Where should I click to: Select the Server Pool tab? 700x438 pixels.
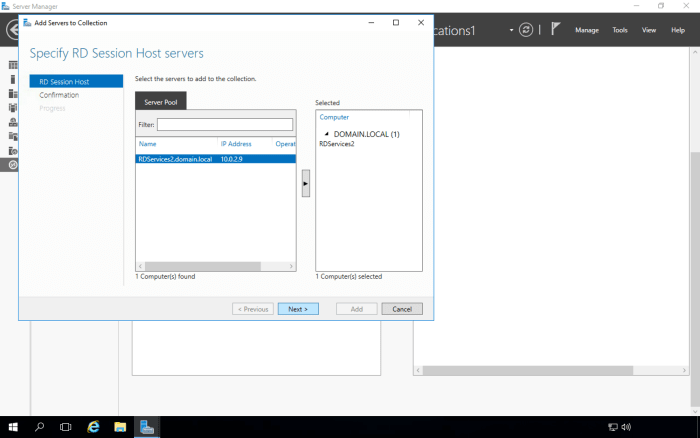(161, 101)
